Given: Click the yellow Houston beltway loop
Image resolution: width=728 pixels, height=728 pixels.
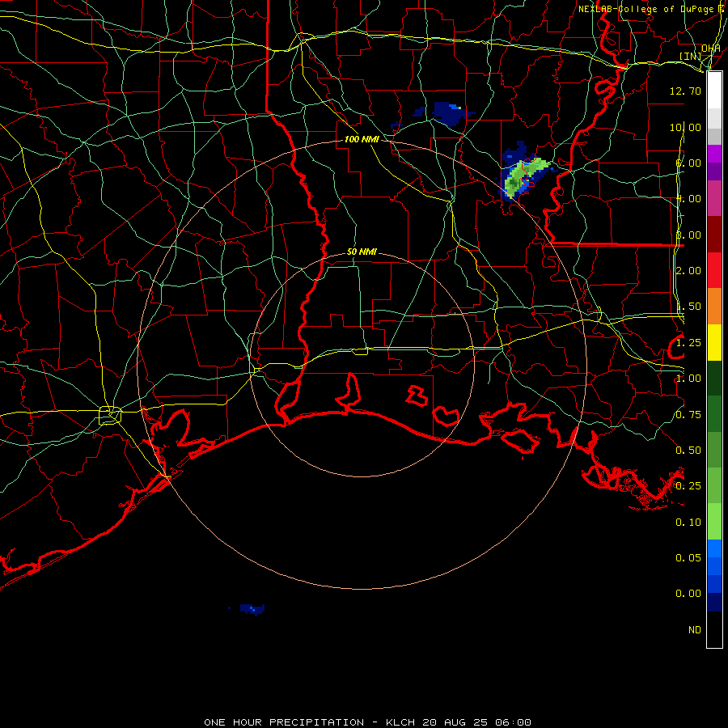Looking at the screenshot, I should pos(110,415).
